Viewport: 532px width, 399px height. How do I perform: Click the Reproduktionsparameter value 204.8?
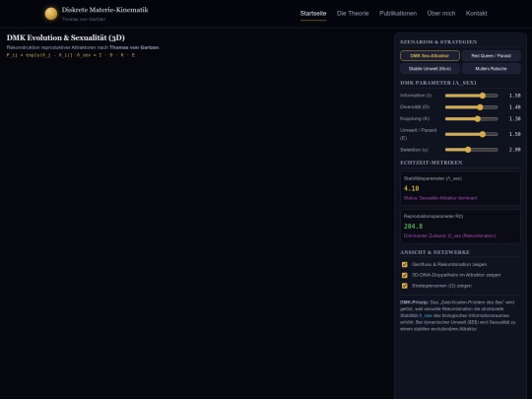tap(413, 226)
